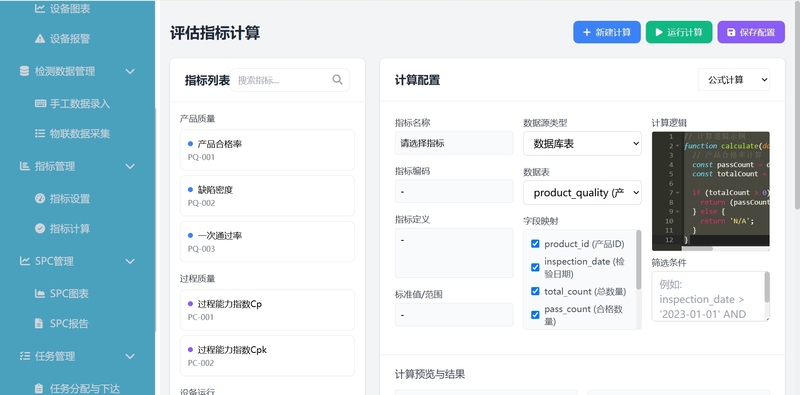800x395 pixels.
Task: Collapse the fold arrow on code line 2
Action: point(677,146)
